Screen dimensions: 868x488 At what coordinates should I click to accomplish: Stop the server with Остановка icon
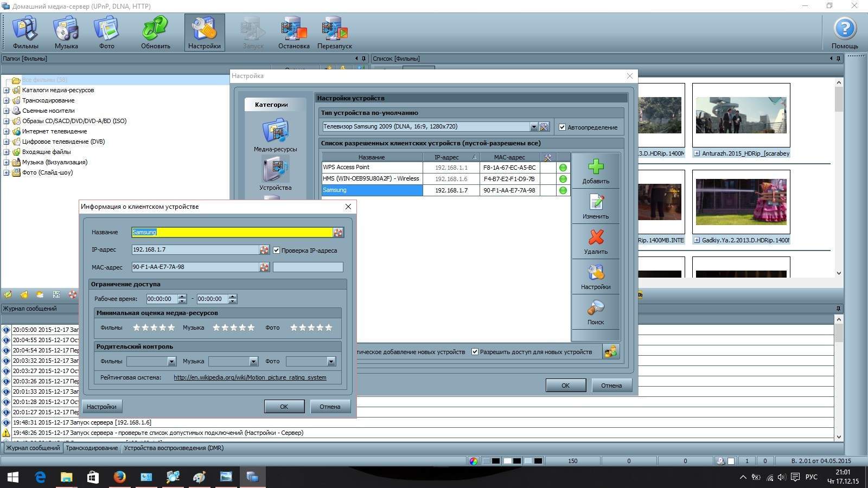coord(293,33)
